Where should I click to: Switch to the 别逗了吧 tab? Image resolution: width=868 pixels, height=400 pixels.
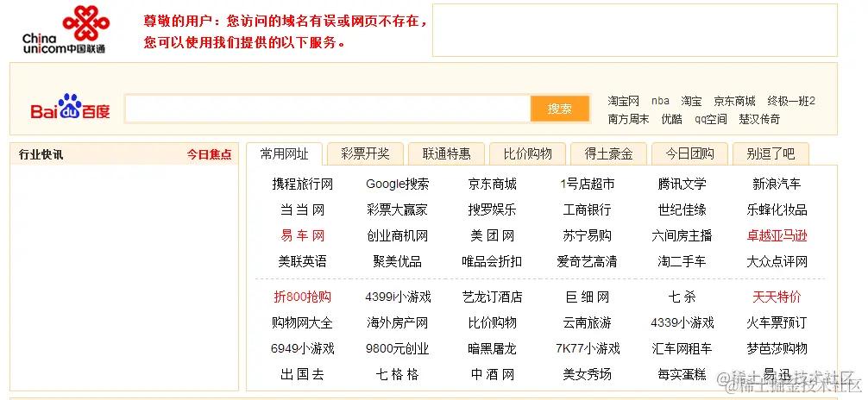771,153
